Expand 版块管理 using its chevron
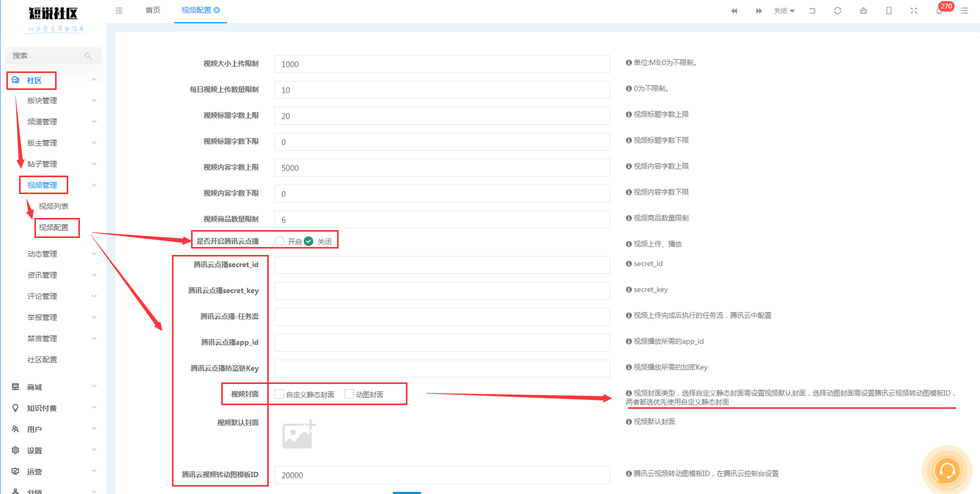 tap(94, 100)
